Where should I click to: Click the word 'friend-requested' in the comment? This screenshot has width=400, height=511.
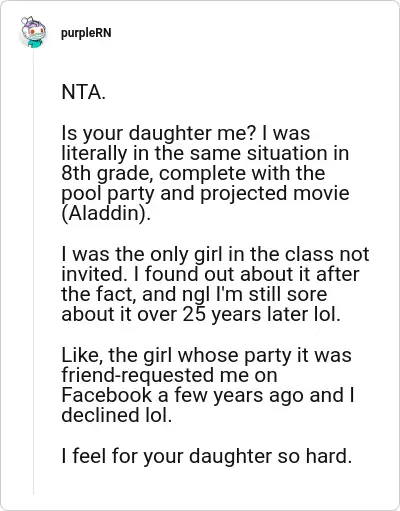point(138,375)
